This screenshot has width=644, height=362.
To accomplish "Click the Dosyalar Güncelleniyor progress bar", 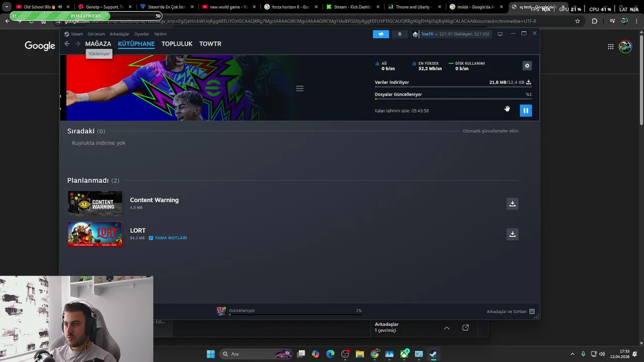I will [x=453, y=99].
